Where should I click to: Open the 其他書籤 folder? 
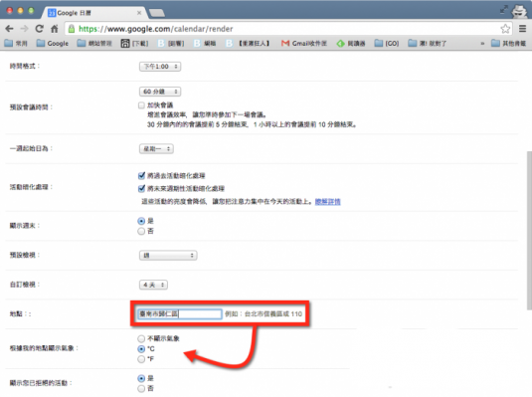tap(508, 43)
